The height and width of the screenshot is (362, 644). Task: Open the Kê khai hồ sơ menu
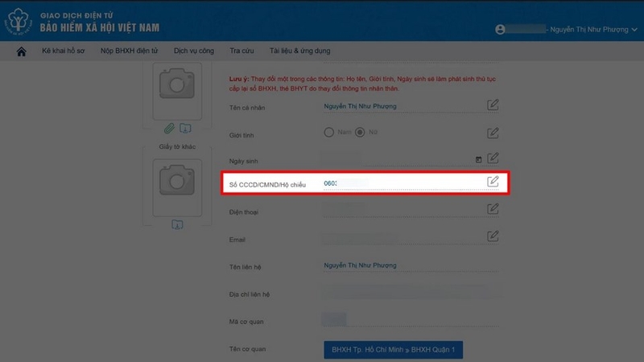[64, 51]
